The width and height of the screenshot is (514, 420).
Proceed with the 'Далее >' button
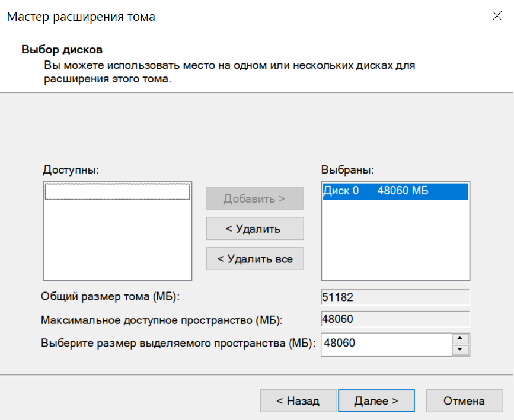click(376, 401)
